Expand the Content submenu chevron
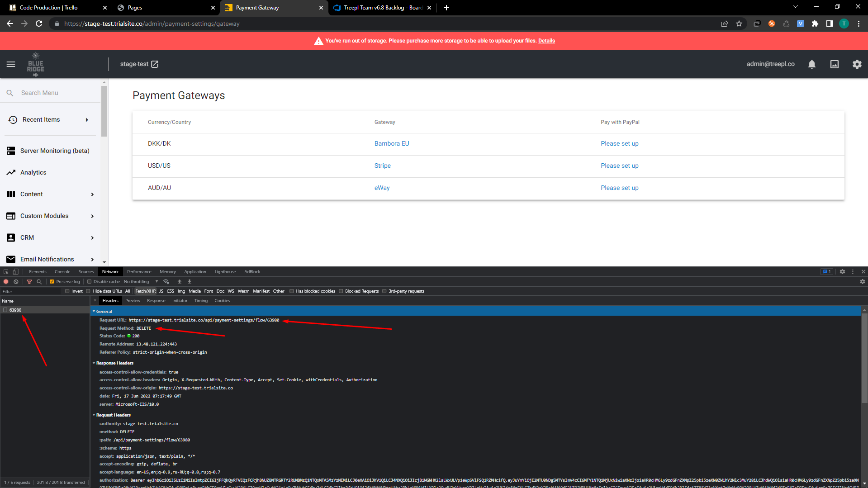868x488 pixels. 92,194
